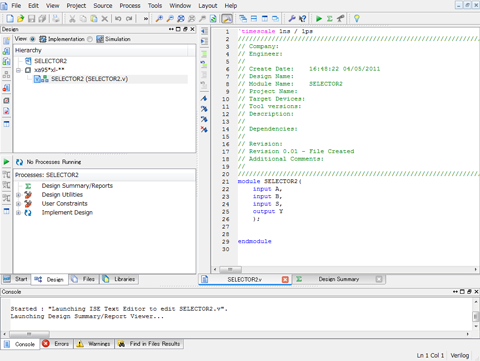Select SELECTOR2 (SELECTOR2.v) in the hierarchy
The image size is (480, 361).
(x=89, y=79)
